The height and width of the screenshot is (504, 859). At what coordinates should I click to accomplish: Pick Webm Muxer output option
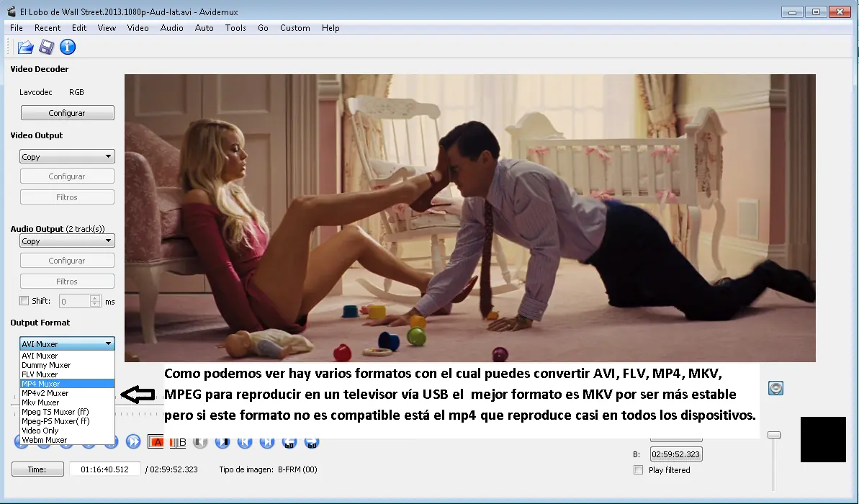tap(67, 440)
